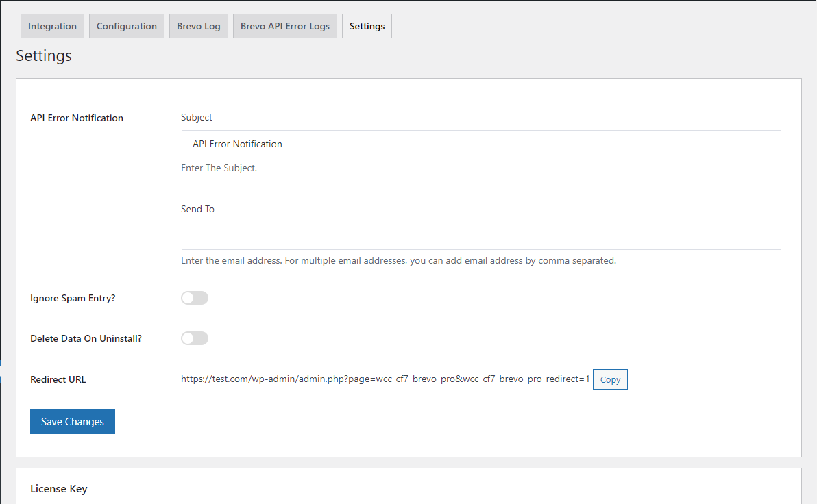Switch to the Integration tab
The image size is (817, 504).
coord(52,26)
